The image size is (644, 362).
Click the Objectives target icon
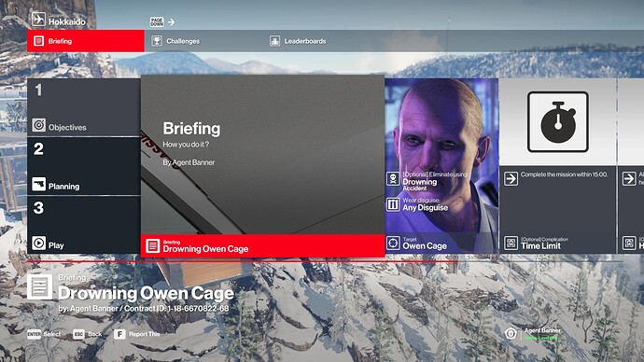pos(39,125)
